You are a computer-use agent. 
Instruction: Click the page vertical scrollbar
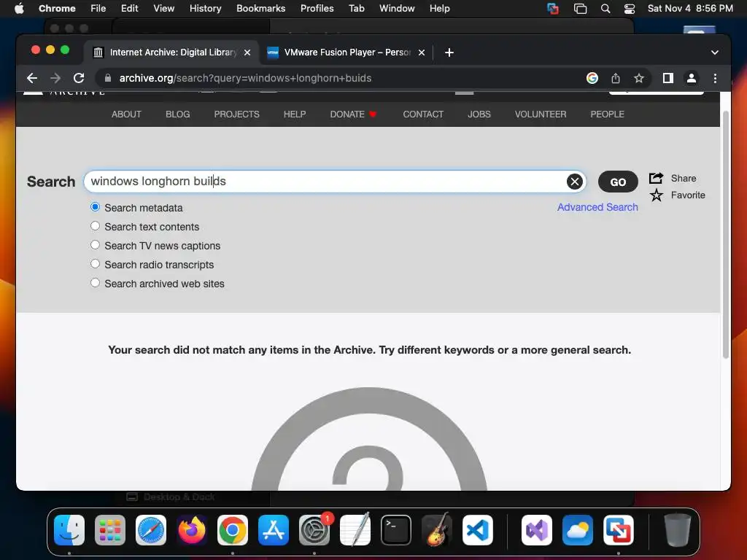pos(726,233)
